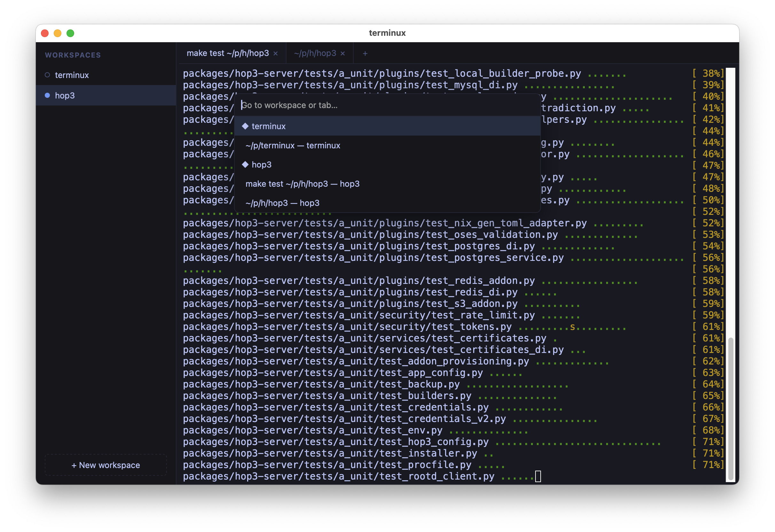
Task: Click the terminal cursor block
Action: coord(538,476)
